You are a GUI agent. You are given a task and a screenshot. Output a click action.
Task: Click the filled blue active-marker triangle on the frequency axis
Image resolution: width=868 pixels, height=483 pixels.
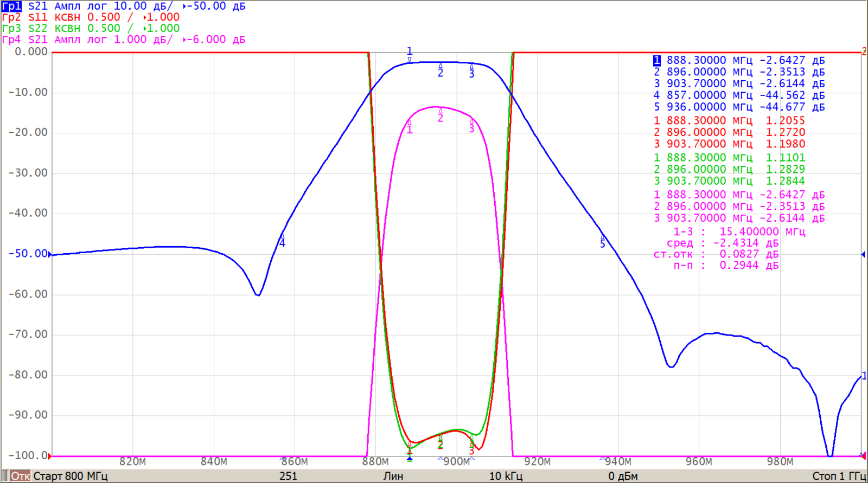(x=410, y=459)
